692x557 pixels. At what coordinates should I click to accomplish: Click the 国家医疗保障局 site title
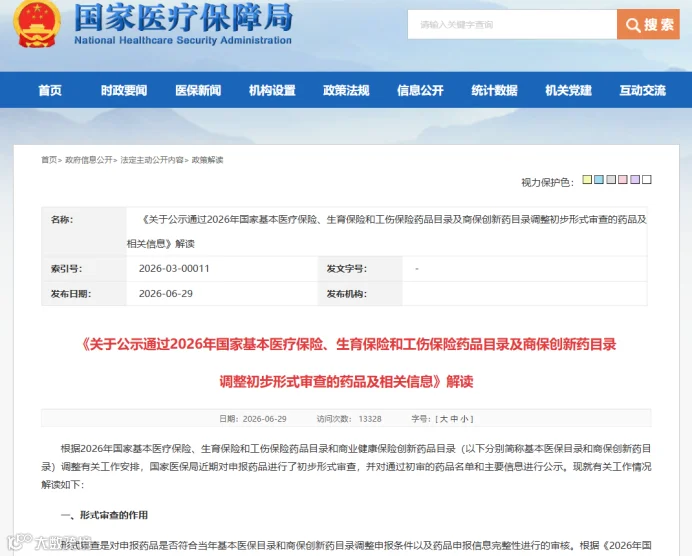click(183, 18)
